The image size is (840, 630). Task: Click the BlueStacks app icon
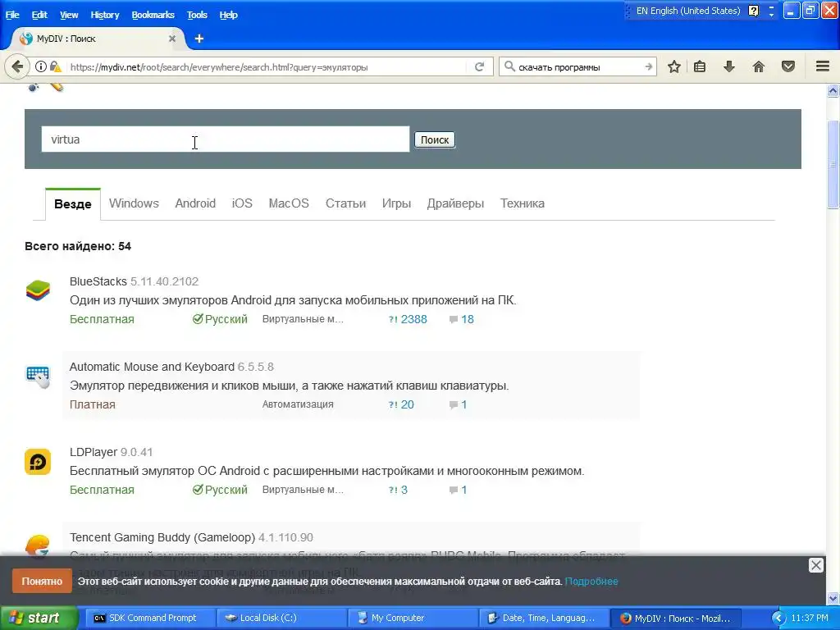tap(38, 290)
